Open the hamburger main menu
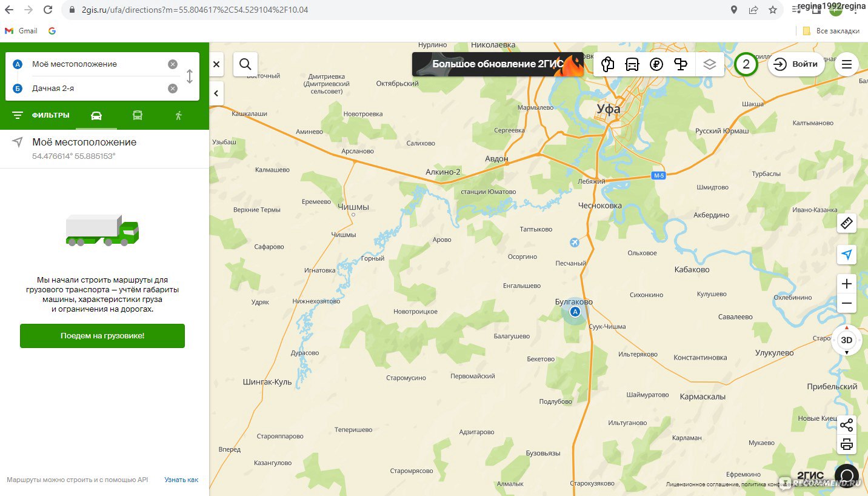 pos(847,64)
